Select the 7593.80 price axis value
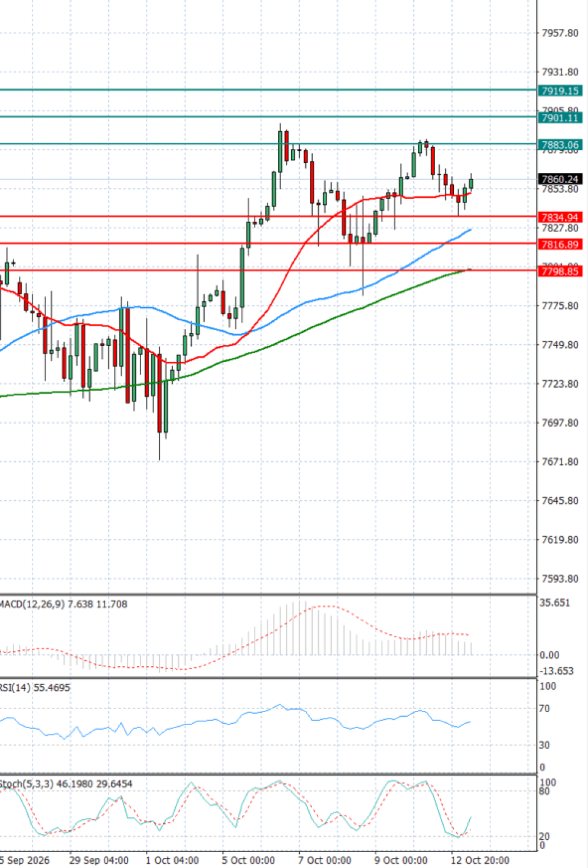Screen dimensions: 588x868 point(560,578)
